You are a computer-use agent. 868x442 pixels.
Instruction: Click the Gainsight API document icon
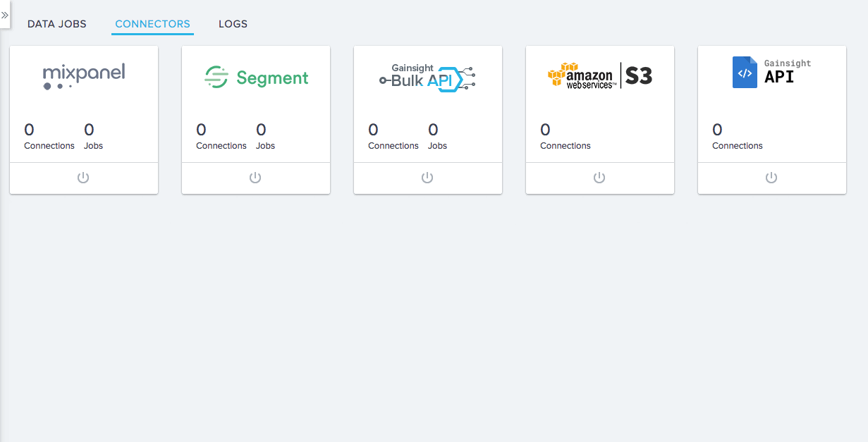pos(745,72)
